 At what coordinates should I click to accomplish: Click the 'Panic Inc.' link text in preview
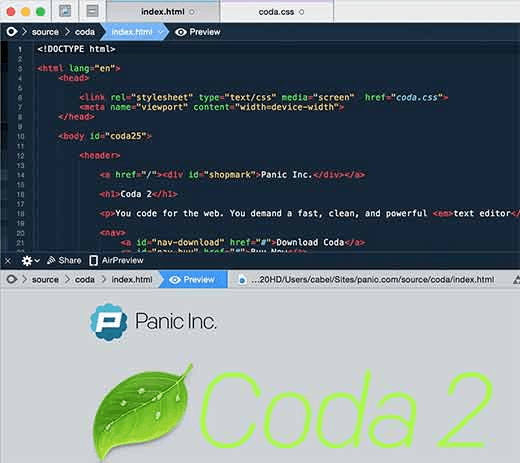[175, 321]
